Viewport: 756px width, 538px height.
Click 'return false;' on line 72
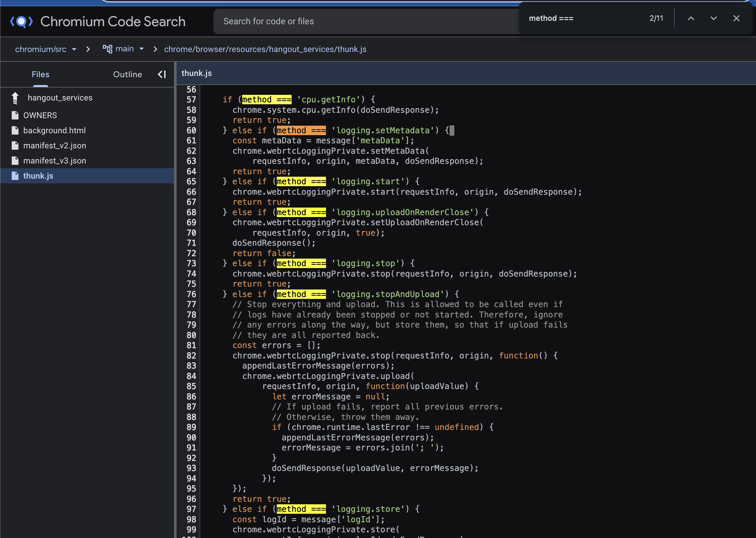(x=264, y=254)
